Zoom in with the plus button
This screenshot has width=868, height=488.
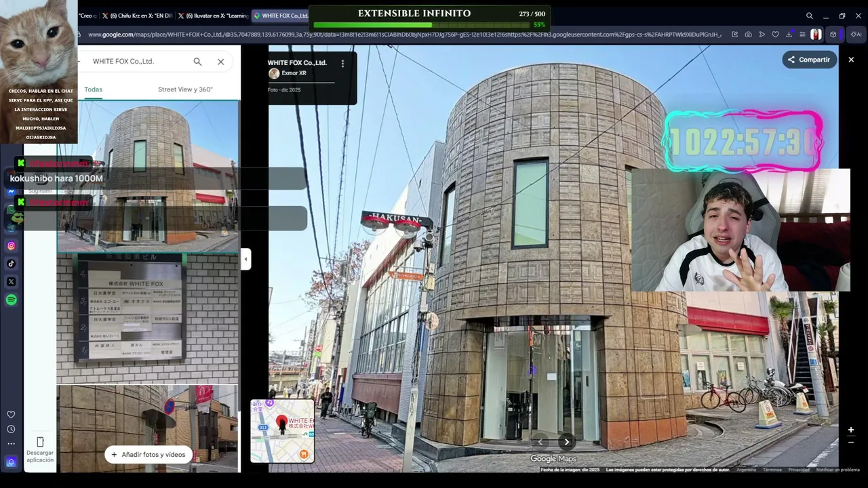tap(850, 430)
